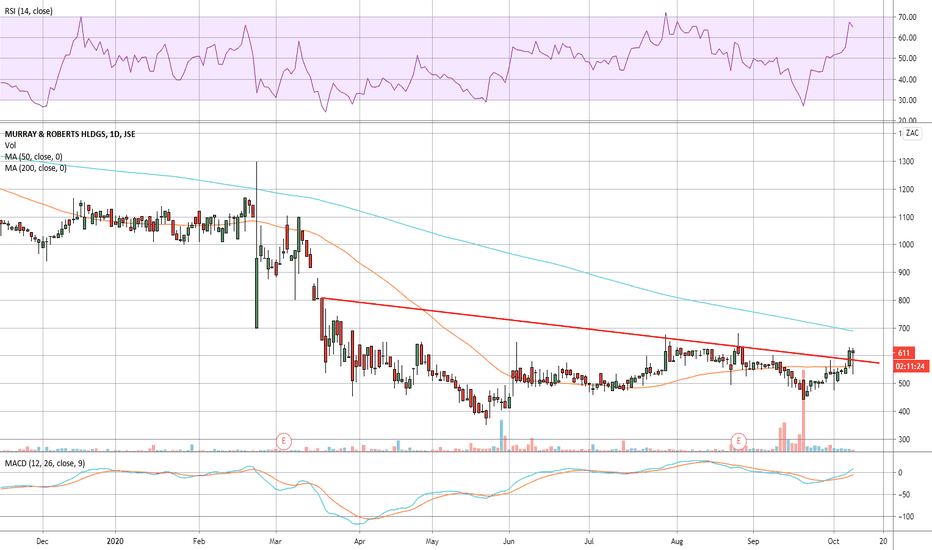Viewport: 932px width, 550px height.
Task: Click the Mar label on time axis
Action: [276, 542]
